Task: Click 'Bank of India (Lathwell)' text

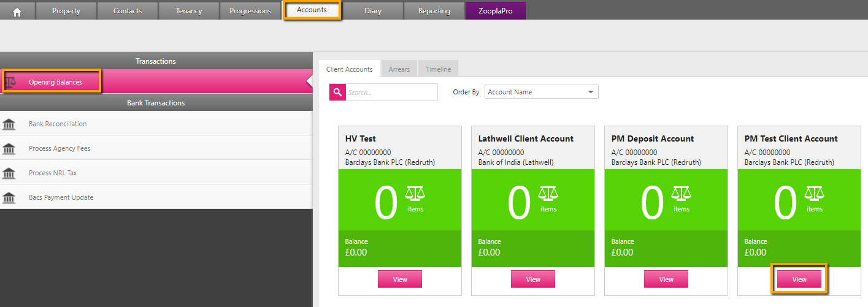Action: [516, 162]
